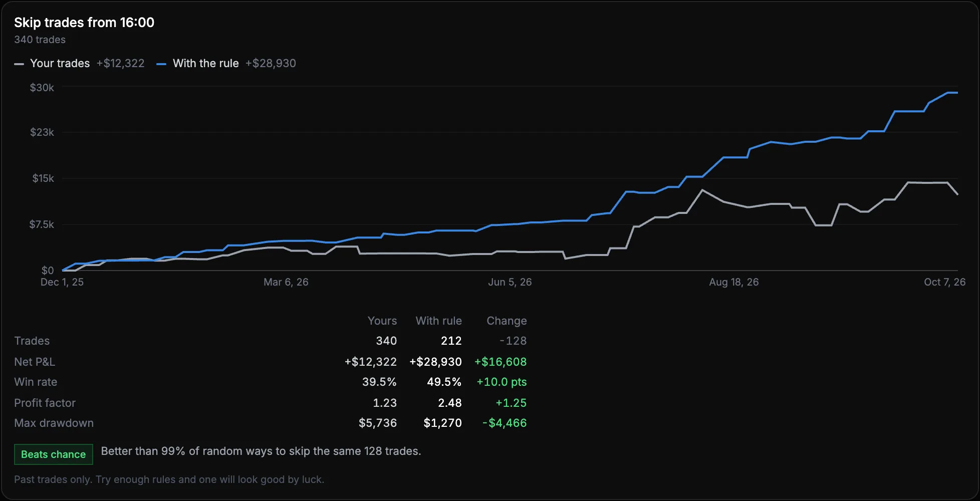Click the +$12,322 Net P&L table value
Viewport: 980px width, 501px height.
[x=371, y=362]
